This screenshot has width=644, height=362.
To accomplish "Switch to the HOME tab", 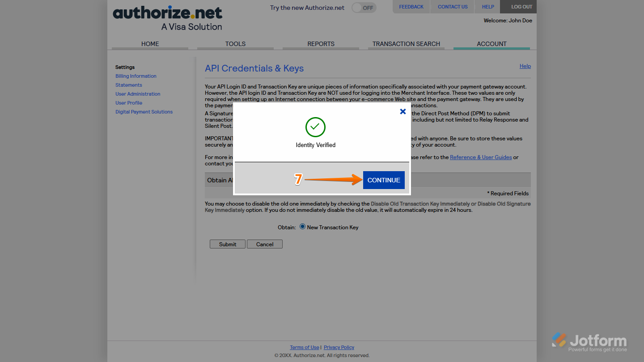I will [x=150, y=44].
